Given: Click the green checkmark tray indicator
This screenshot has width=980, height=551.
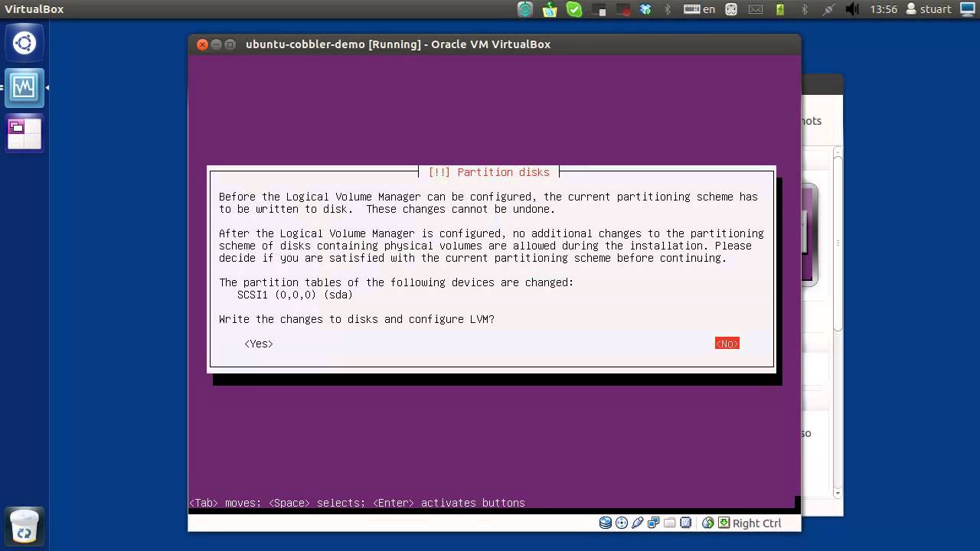Looking at the screenshot, I should coord(574,9).
